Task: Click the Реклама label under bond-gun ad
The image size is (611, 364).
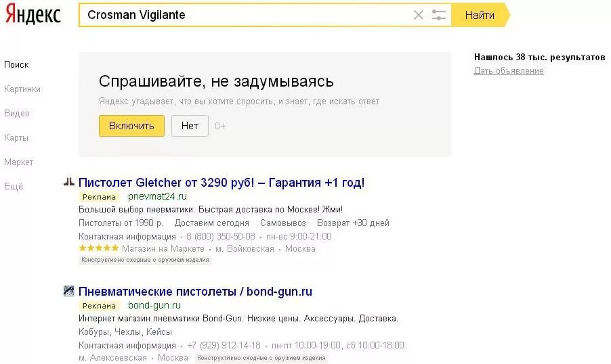Action: [x=99, y=306]
